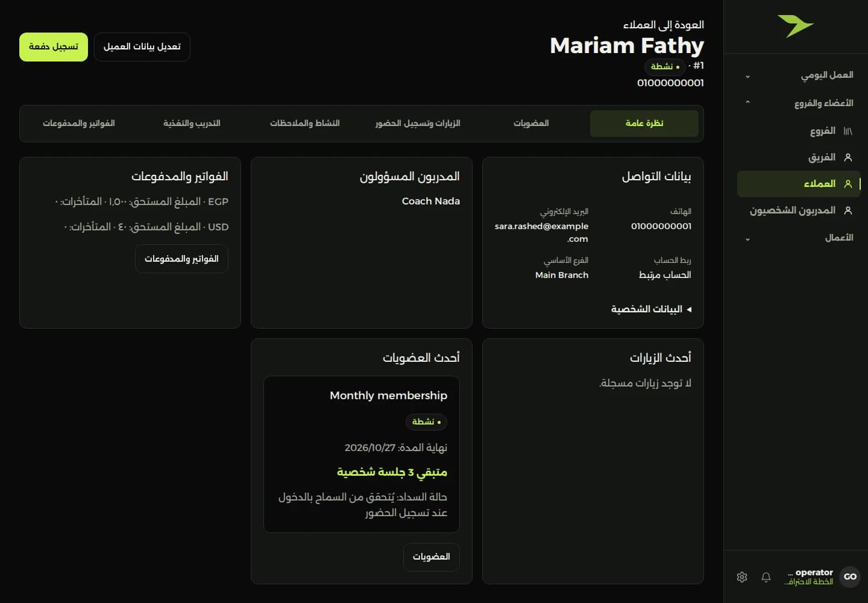Click the الحساب مرتبط account status
Viewport: 868px width, 603px height.
[x=665, y=275]
